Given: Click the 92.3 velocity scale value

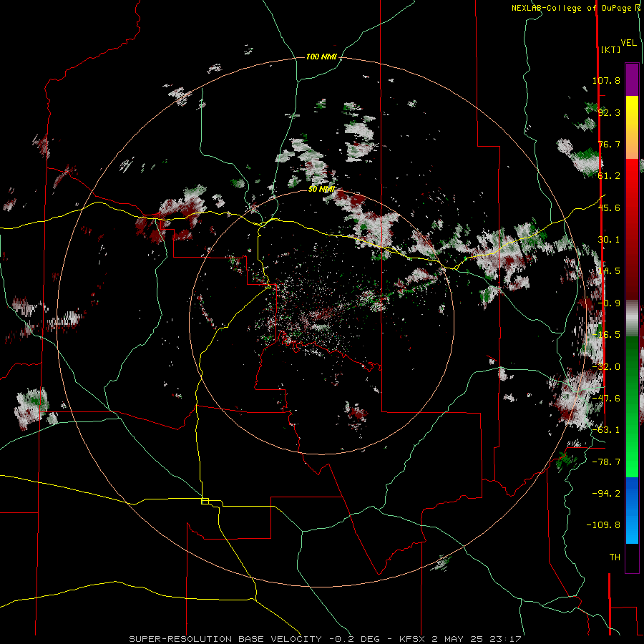Looking at the screenshot, I should pyautogui.click(x=609, y=112).
